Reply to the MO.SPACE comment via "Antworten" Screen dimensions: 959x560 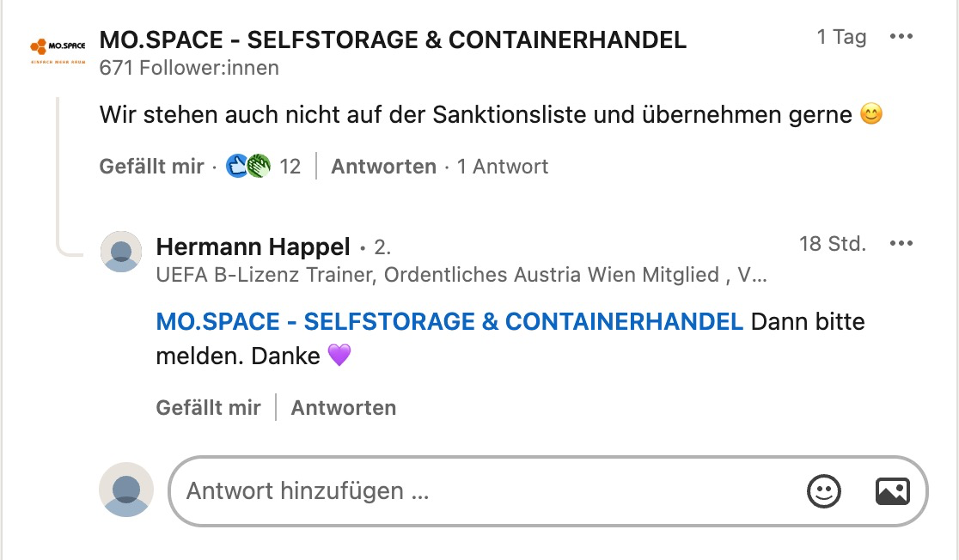pos(383,166)
